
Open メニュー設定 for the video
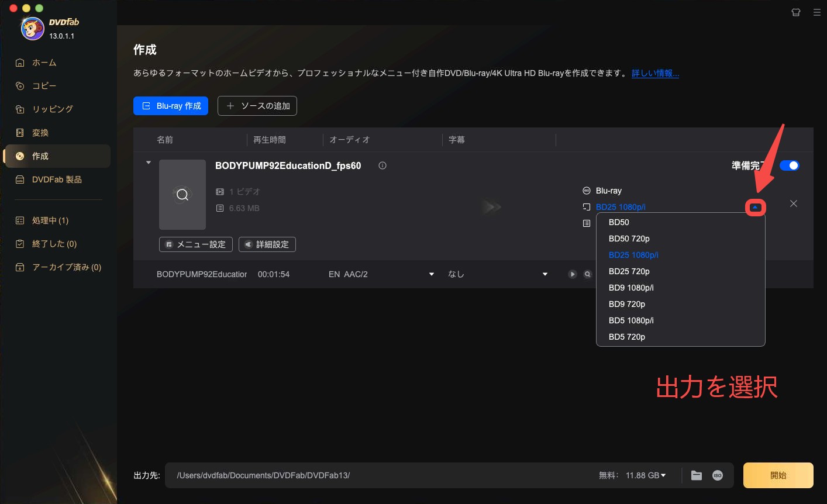click(x=196, y=244)
